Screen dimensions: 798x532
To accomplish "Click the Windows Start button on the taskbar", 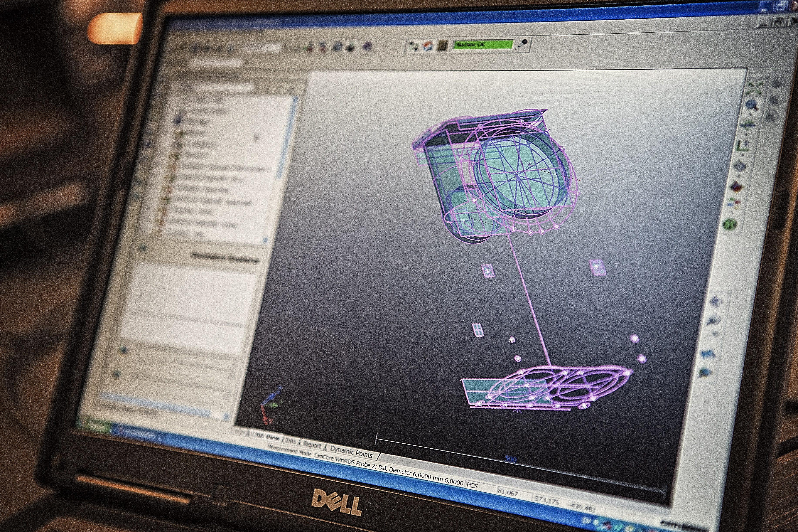I will pos(96,426).
